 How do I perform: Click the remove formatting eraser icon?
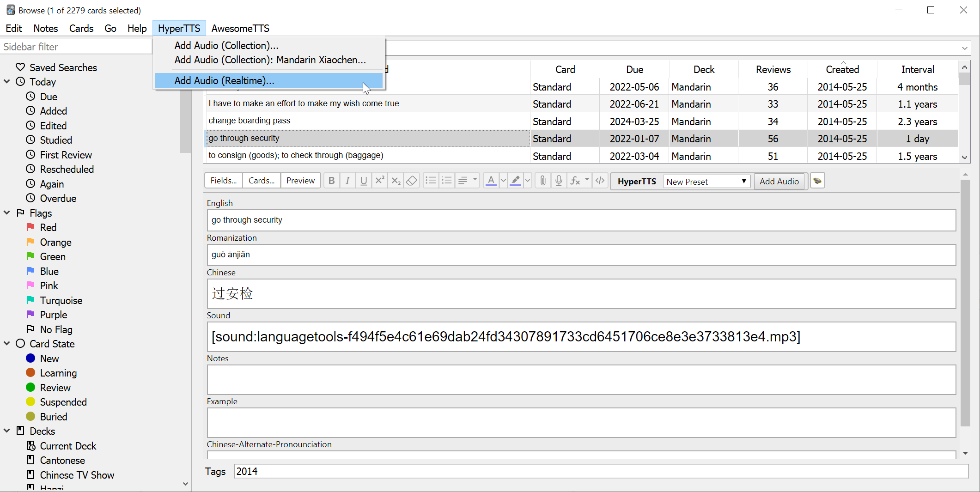pos(411,181)
